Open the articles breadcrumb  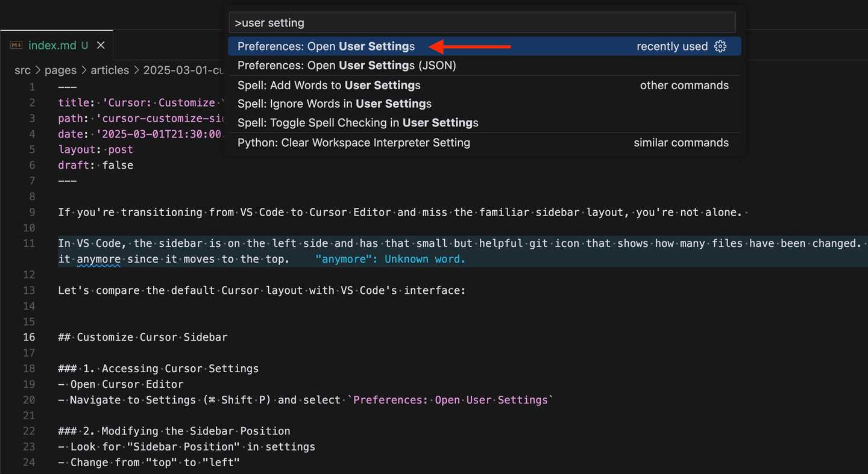(x=110, y=70)
